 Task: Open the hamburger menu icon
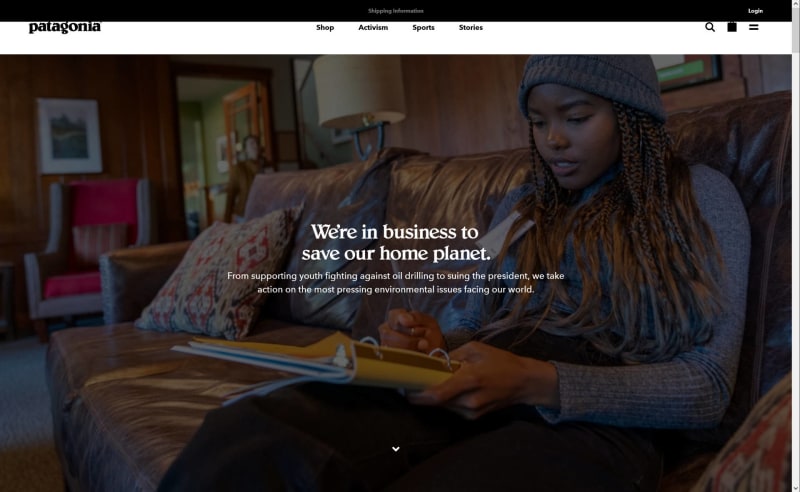click(x=754, y=27)
